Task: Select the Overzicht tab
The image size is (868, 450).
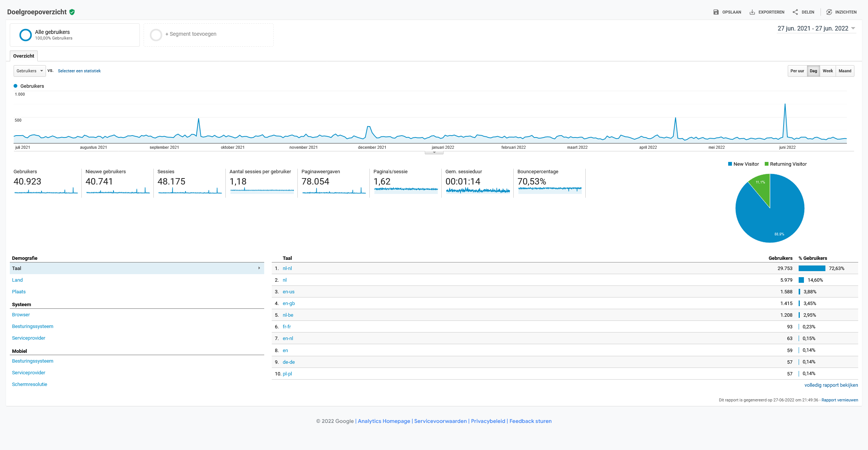Action: [24, 56]
